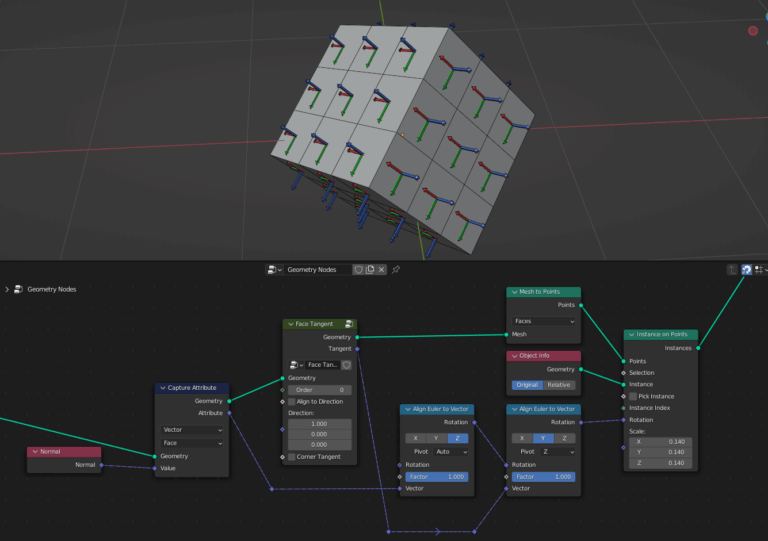Open group browse icon inside Face Tangent node
The width and height of the screenshot is (768, 541).
(296, 365)
